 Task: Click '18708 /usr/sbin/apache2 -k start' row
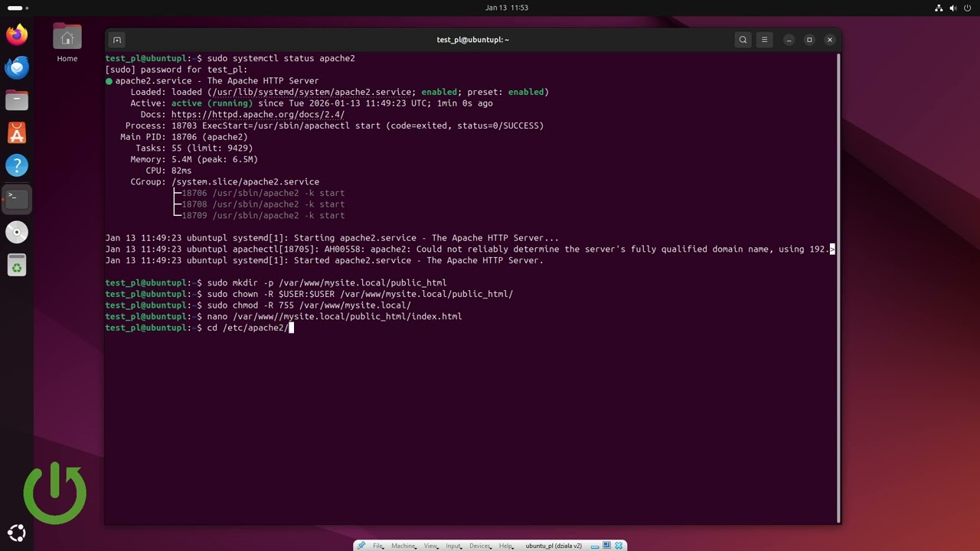[263, 204]
